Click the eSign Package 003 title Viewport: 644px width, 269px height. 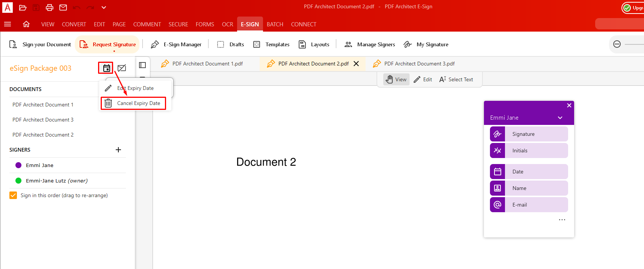41,68
